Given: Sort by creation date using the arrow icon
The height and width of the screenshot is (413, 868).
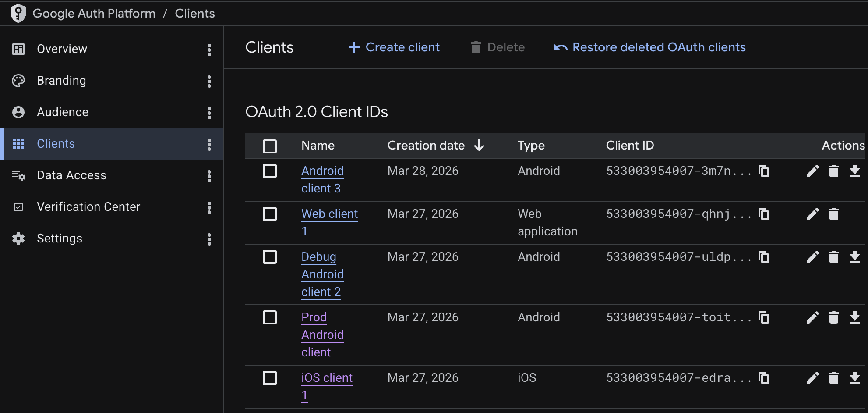Looking at the screenshot, I should [x=479, y=146].
